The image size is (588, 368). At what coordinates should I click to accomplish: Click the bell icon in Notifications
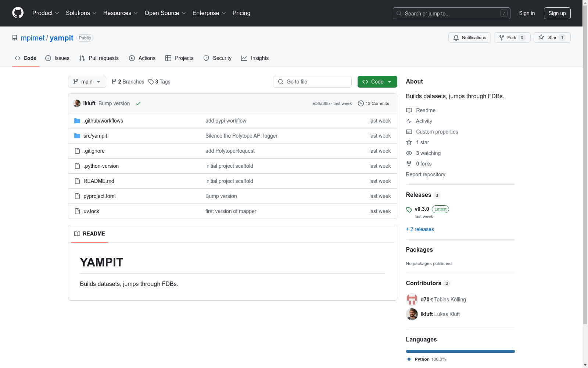(x=456, y=38)
